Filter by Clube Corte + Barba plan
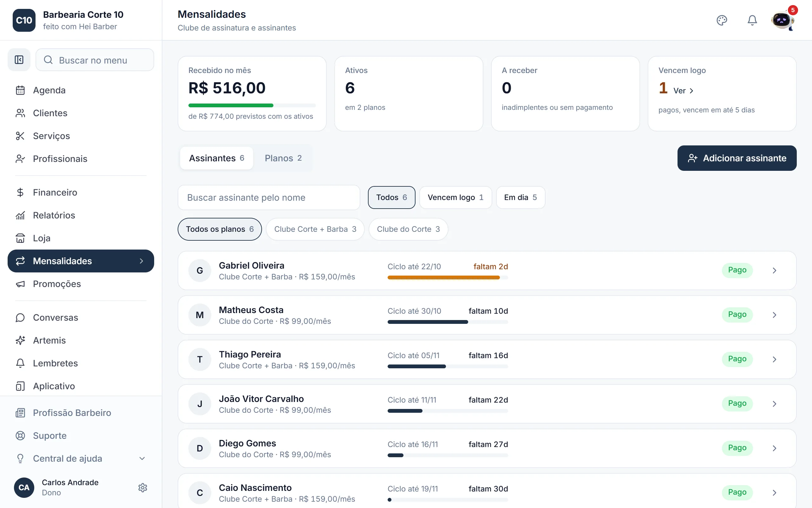The height and width of the screenshot is (508, 812). coord(315,229)
